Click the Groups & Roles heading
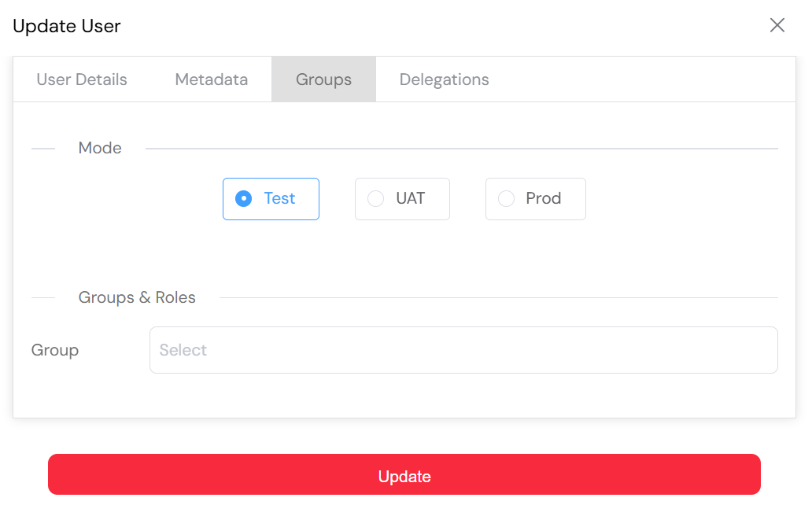The image size is (812, 516). (x=137, y=297)
